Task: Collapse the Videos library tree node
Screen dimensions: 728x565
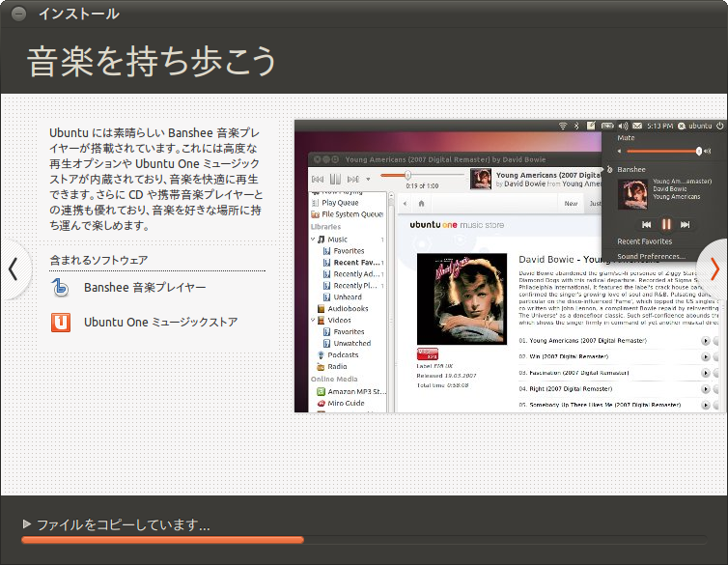Action: 313,320
